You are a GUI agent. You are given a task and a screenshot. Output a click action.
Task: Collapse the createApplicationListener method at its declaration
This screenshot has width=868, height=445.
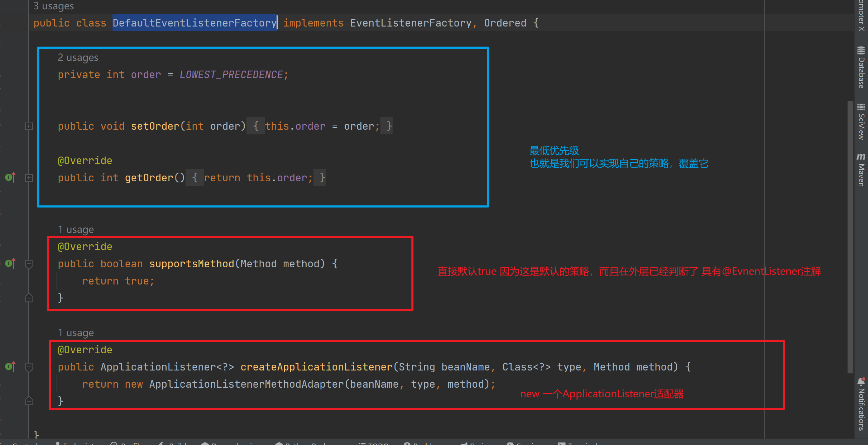pyautogui.click(x=29, y=367)
